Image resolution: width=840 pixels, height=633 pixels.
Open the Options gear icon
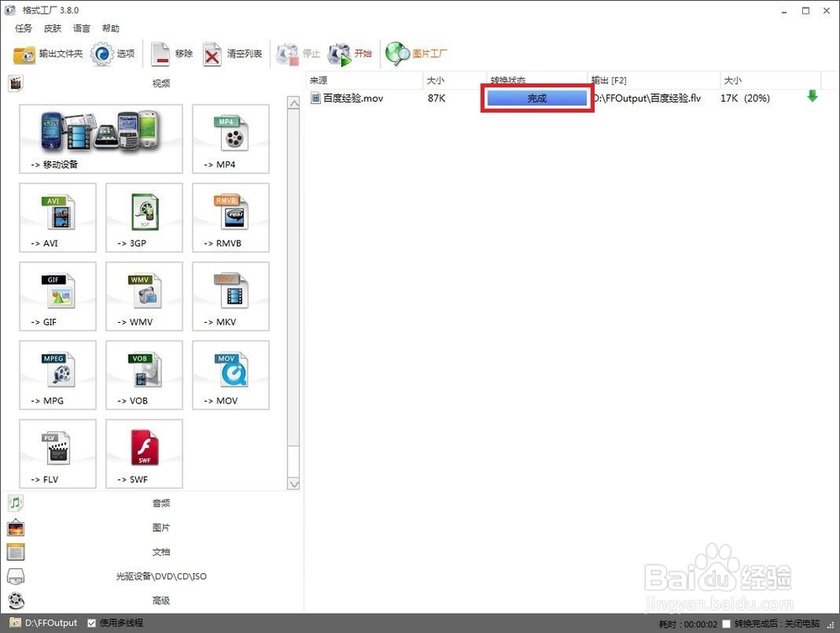(102, 54)
